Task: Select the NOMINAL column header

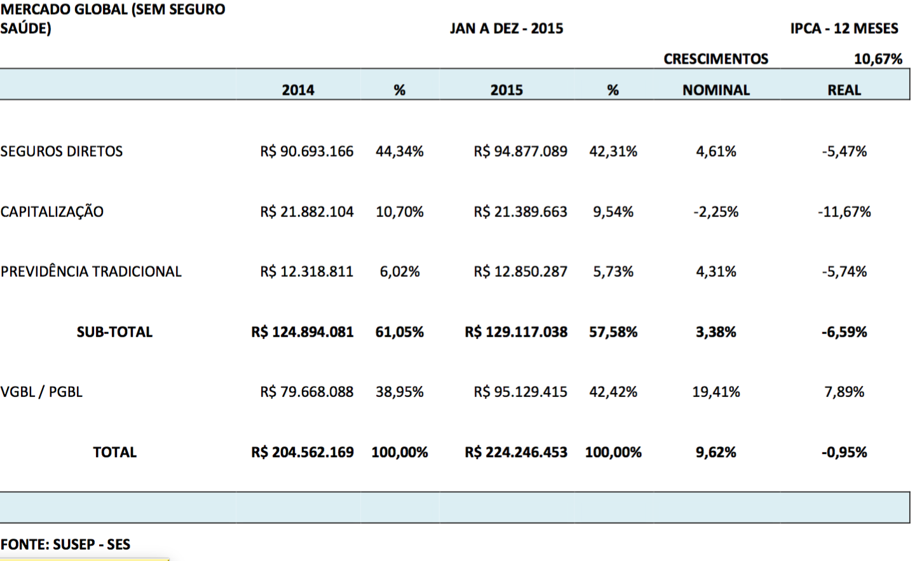Action: pos(716,90)
